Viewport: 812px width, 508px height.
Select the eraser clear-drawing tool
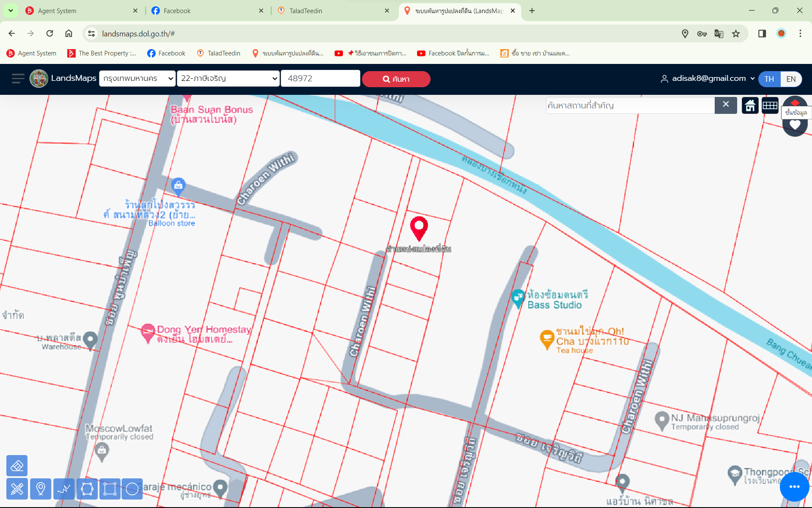click(17, 466)
